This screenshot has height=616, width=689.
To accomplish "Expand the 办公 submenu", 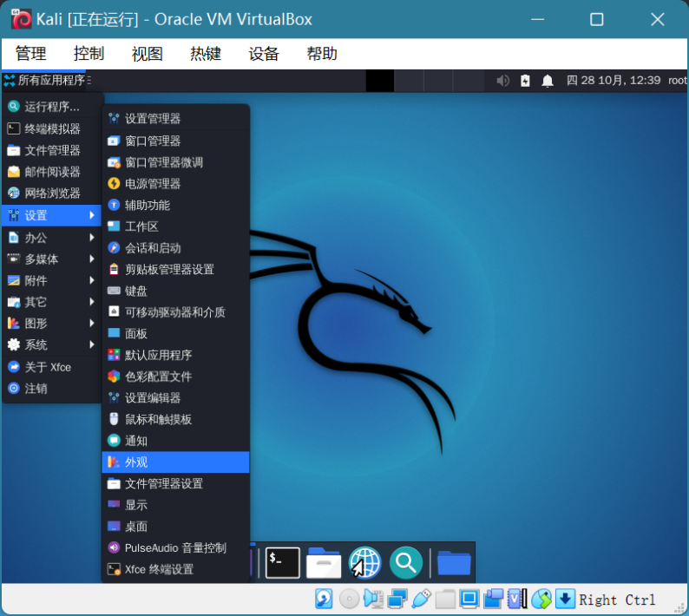I will coord(52,238).
